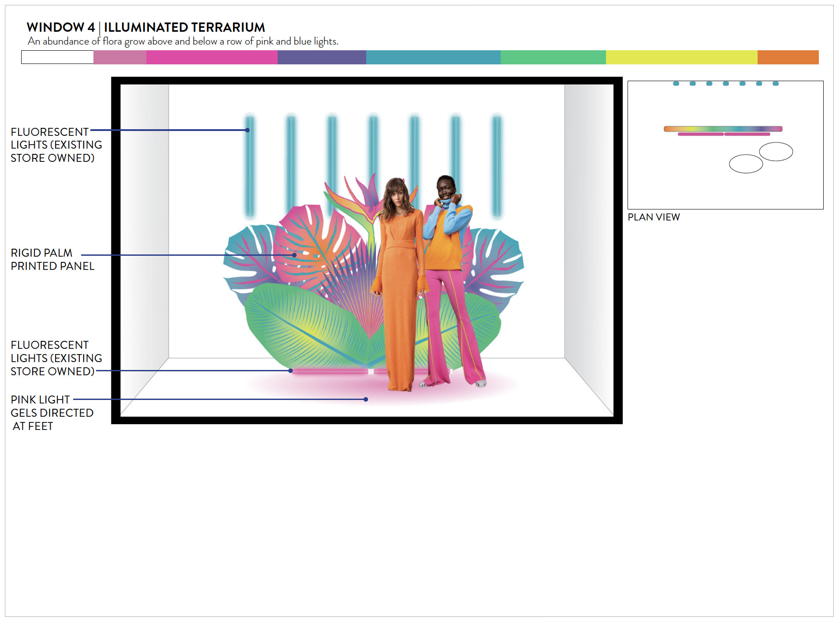Select the teal swatch in the color bar
The width and height of the screenshot is (840, 620).
pyautogui.click(x=433, y=57)
